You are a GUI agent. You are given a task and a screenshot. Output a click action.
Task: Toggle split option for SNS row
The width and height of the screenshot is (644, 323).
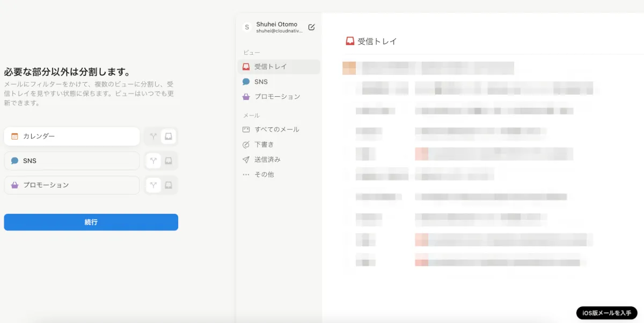click(x=153, y=161)
